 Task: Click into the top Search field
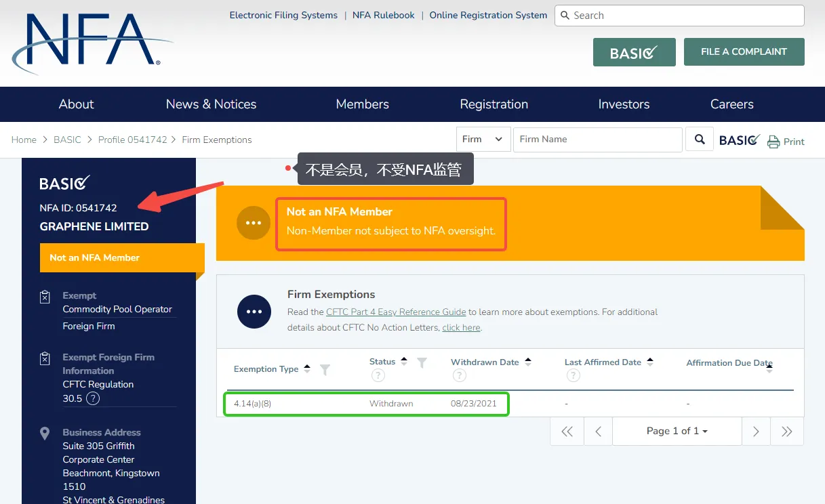click(679, 16)
